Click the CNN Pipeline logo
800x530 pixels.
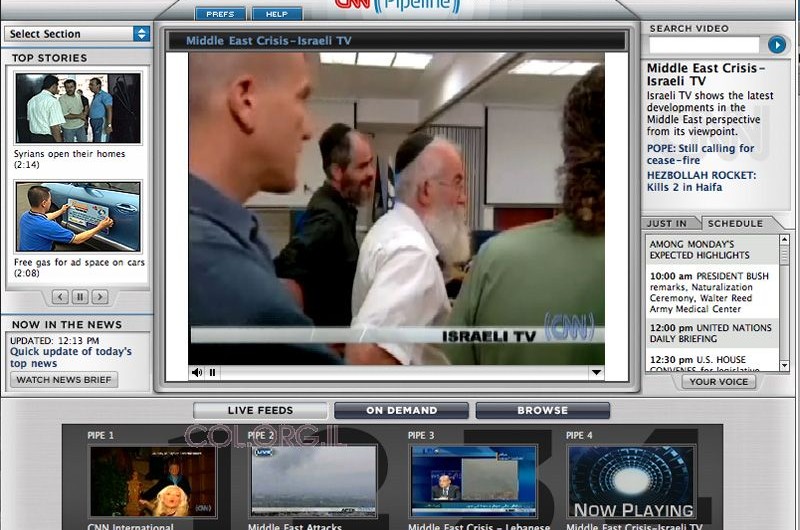point(397,6)
